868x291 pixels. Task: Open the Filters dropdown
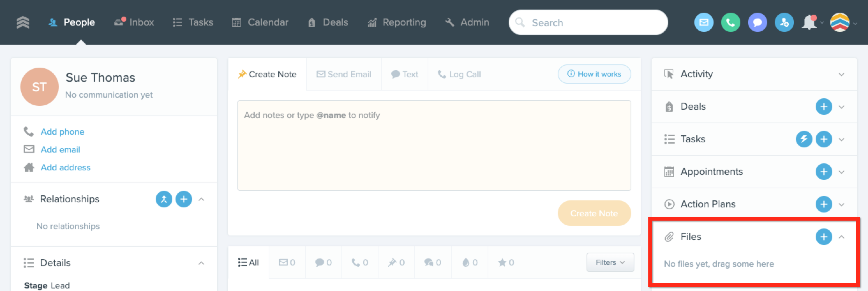point(610,262)
